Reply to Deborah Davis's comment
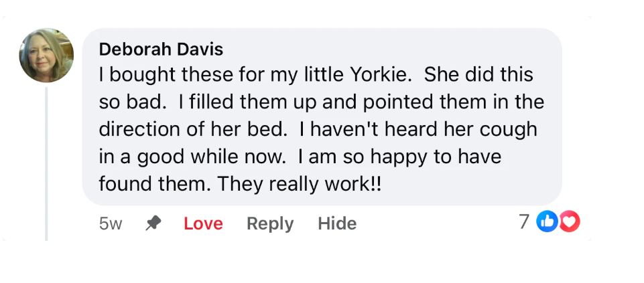This screenshot has height=283, width=644. (x=270, y=223)
